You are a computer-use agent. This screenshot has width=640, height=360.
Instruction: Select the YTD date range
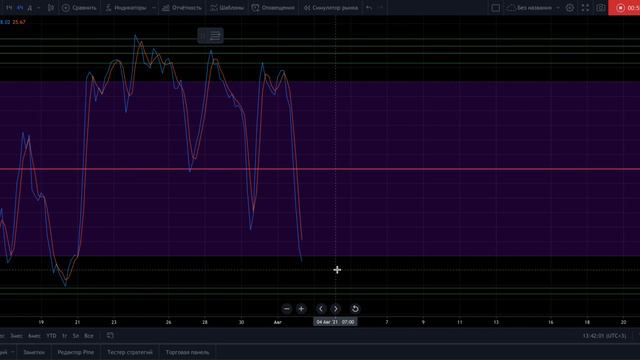coord(51,336)
